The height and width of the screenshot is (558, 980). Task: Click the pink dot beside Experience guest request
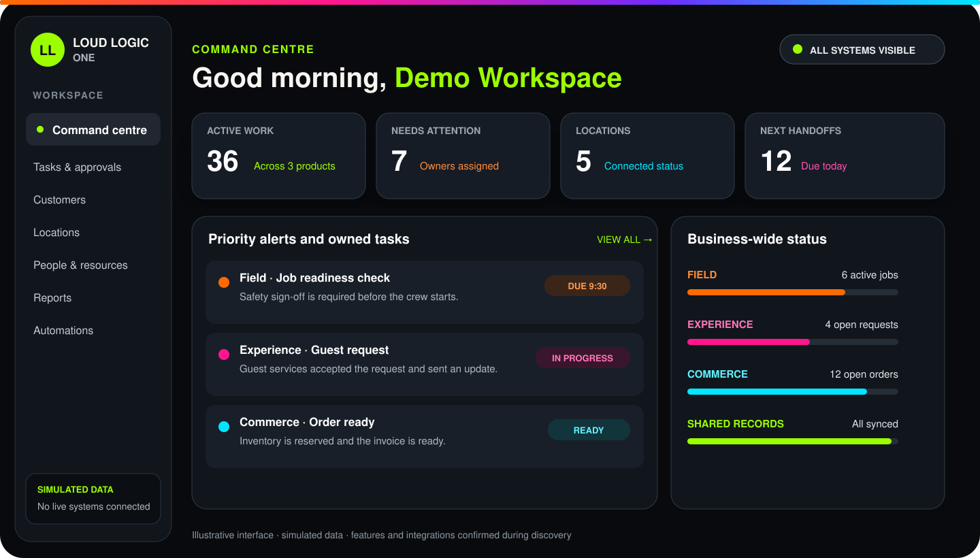click(224, 355)
